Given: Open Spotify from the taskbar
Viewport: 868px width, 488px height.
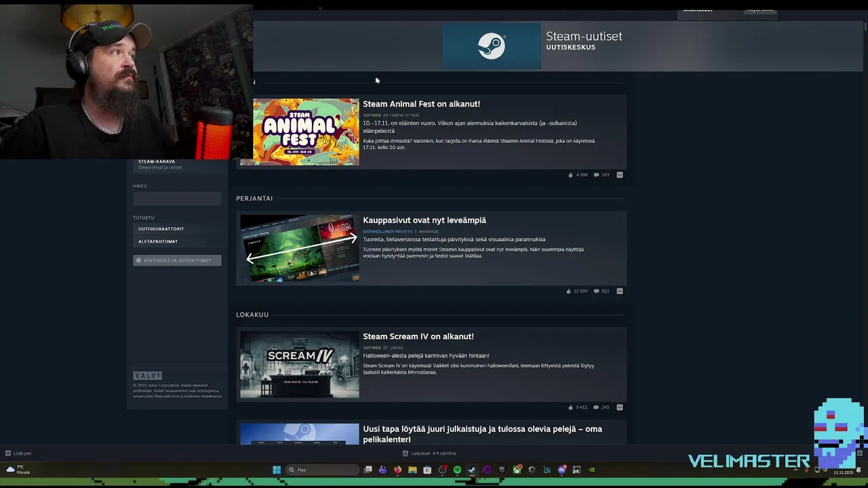Looking at the screenshot, I should pos(457,470).
